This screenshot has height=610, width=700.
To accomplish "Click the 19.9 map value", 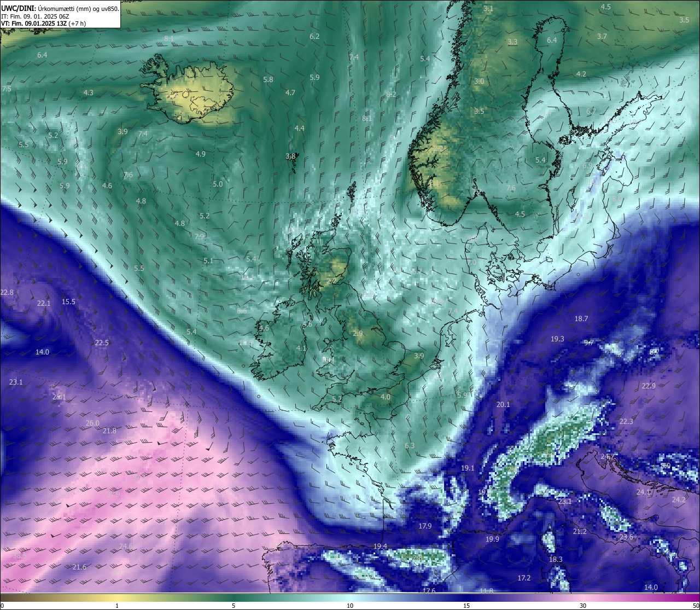I will click(492, 539).
